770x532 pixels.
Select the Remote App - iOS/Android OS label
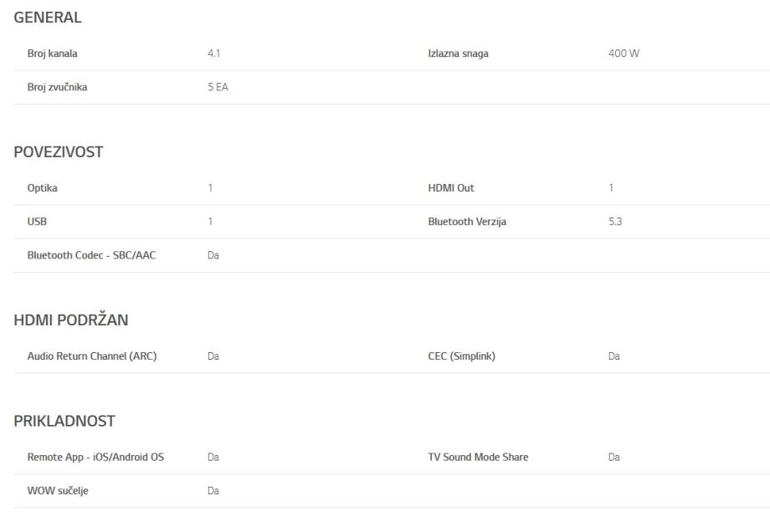(95, 457)
